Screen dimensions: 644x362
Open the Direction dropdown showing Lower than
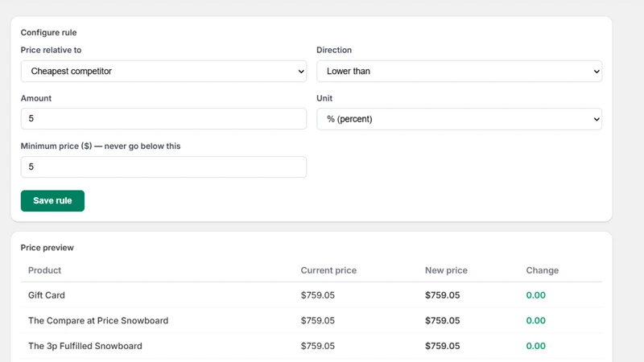pos(459,71)
